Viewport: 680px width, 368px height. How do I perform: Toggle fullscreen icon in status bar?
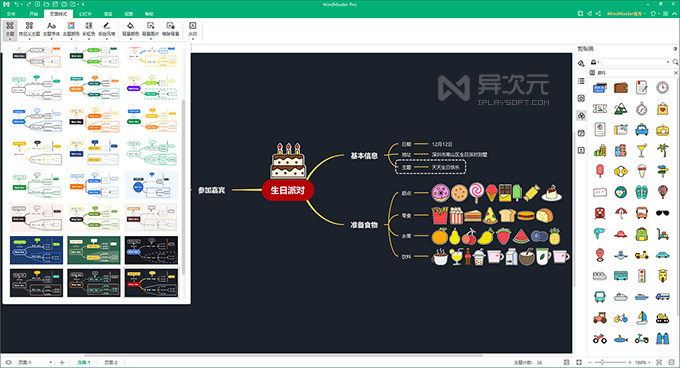(579, 362)
